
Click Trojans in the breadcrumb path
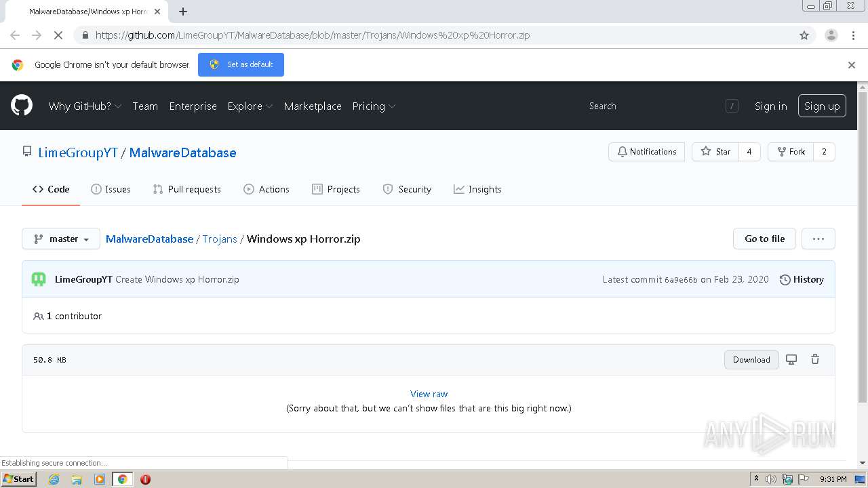coord(220,239)
